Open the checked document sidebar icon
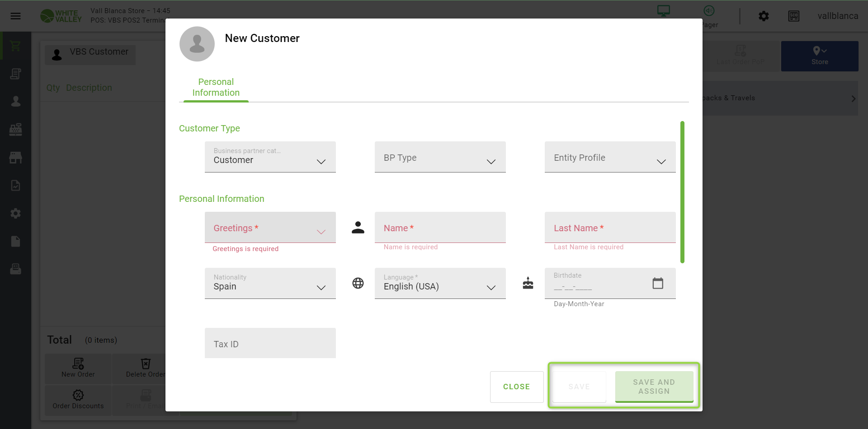Image resolution: width=868 pixels, height=429 pixels. coord(16,186)
